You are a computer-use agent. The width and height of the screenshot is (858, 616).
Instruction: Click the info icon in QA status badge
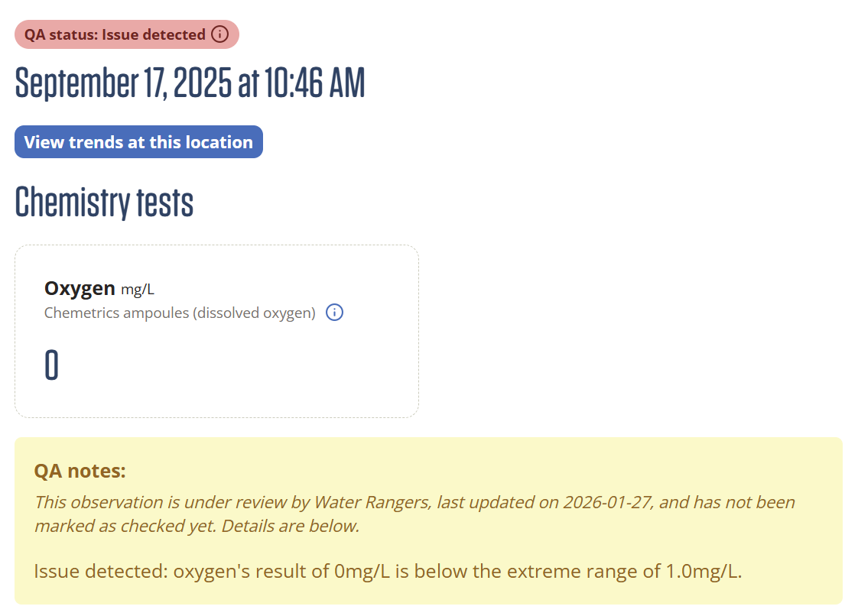click(219, 34)
